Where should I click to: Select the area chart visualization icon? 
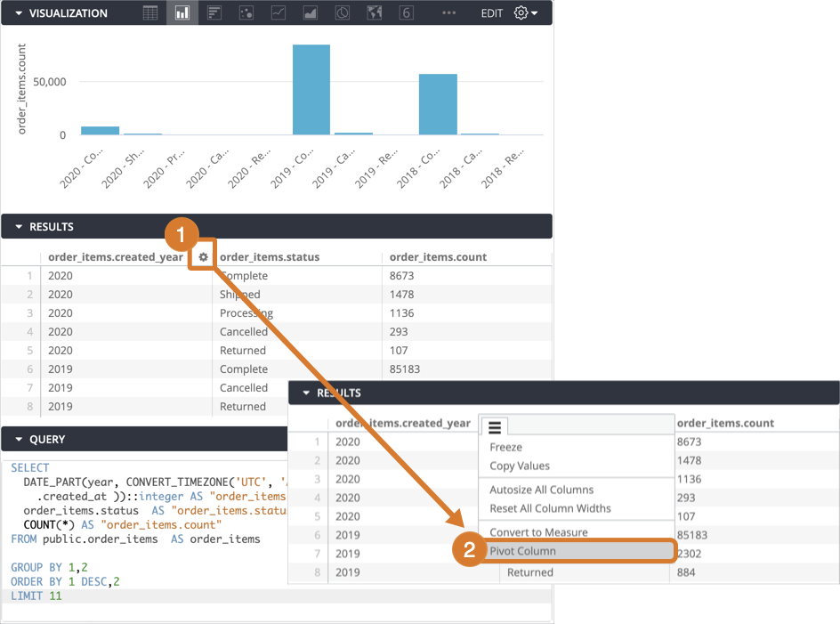(311, 13)
